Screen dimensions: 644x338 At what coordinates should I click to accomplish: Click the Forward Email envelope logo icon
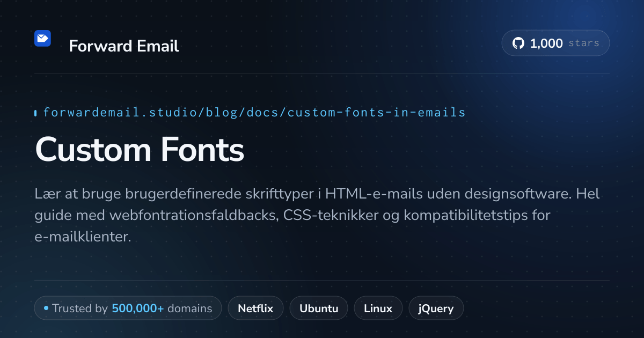pyautogui.click(x=42, y=38)
